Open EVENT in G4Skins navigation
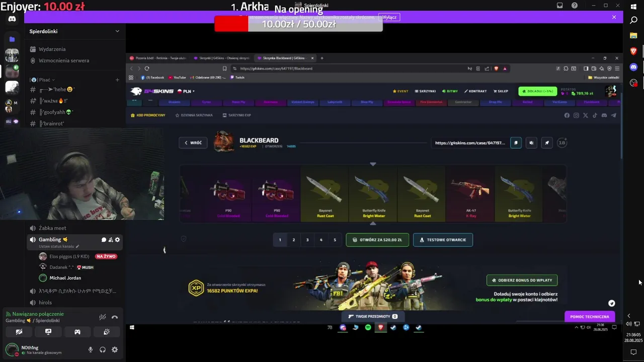The height and width of the screenshot is (362, 644). coord(400,91)
